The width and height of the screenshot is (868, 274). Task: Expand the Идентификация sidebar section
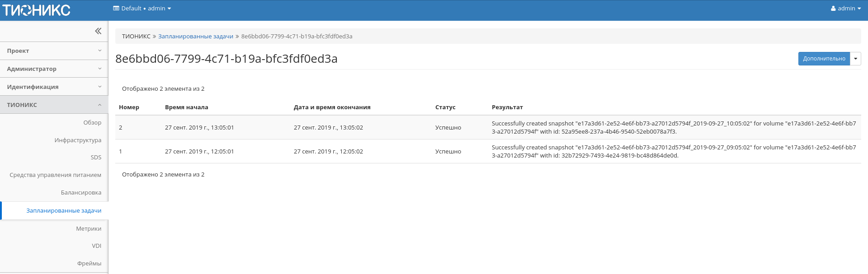tap(54, 87)
